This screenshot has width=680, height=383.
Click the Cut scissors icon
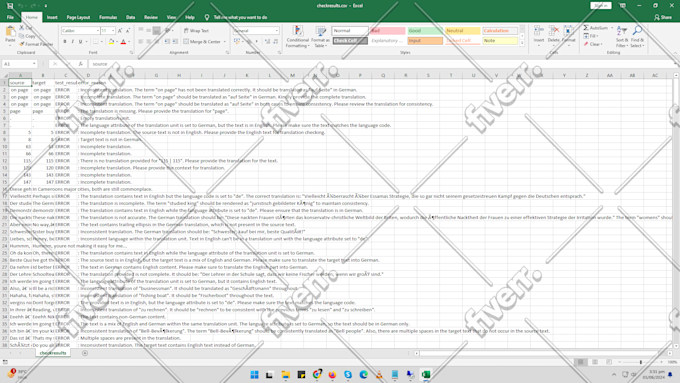tap(22, 28)
